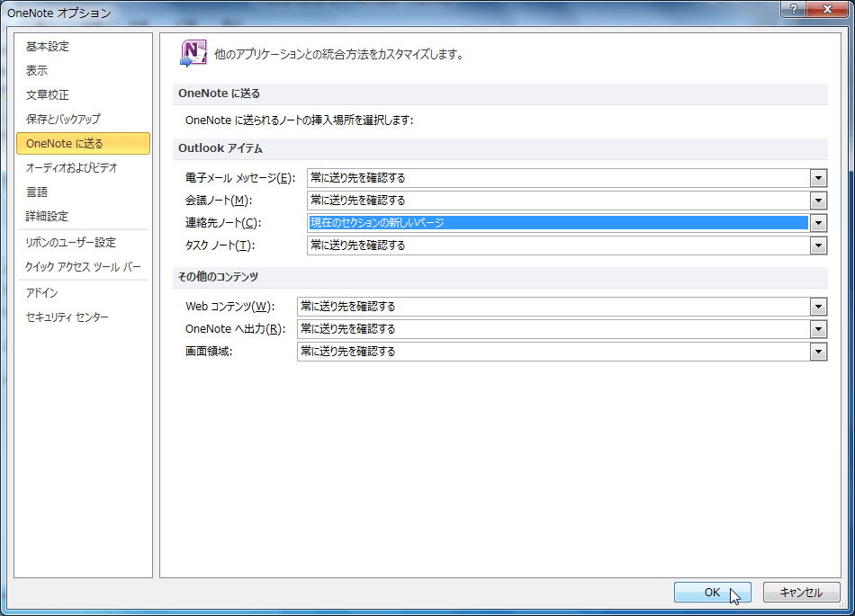This screenshot has width=855, height=616.
Task: Open the 基本設定 category
Action: pyautogui.click(x=83, y=47)
